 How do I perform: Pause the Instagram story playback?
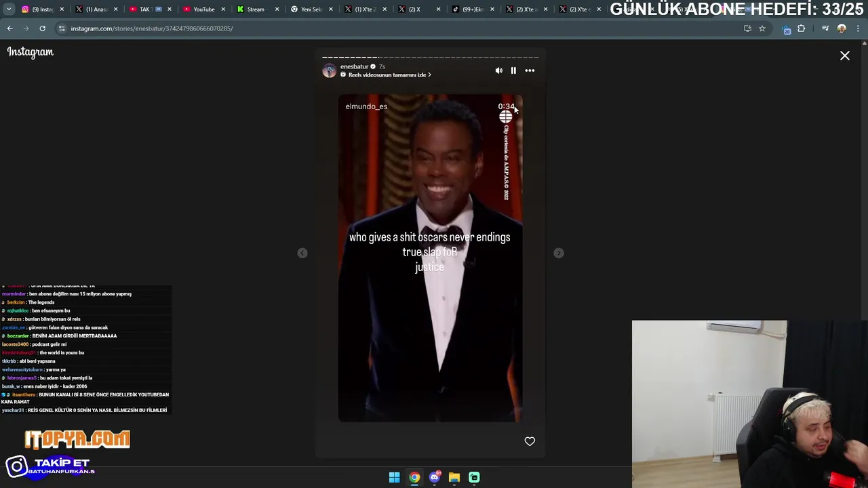(513, 70)
